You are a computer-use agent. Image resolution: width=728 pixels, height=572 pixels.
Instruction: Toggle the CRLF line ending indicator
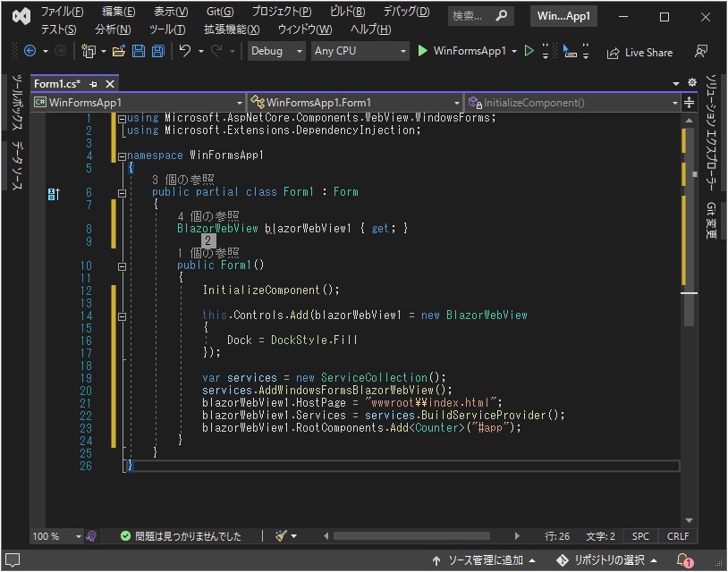tap(678, 536)
